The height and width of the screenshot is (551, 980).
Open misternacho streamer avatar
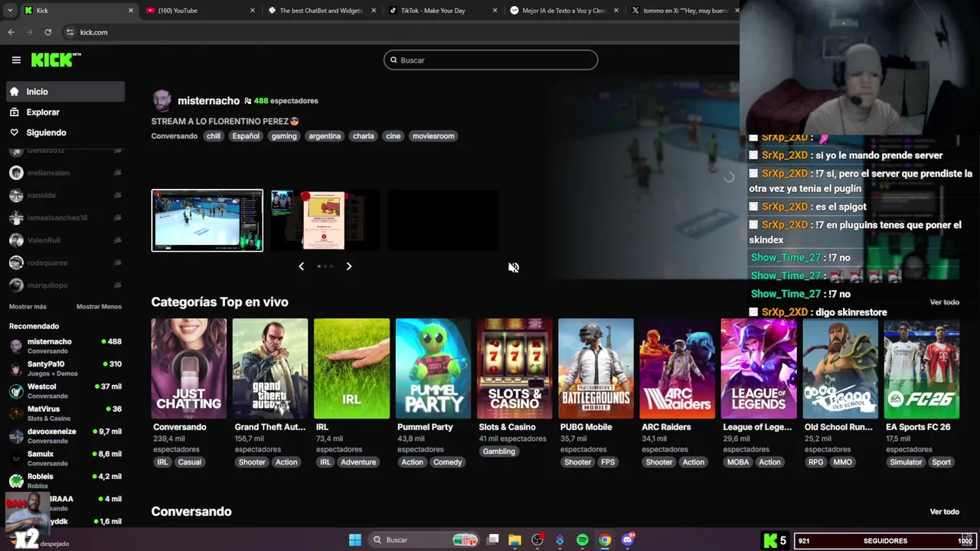point(162,101)
